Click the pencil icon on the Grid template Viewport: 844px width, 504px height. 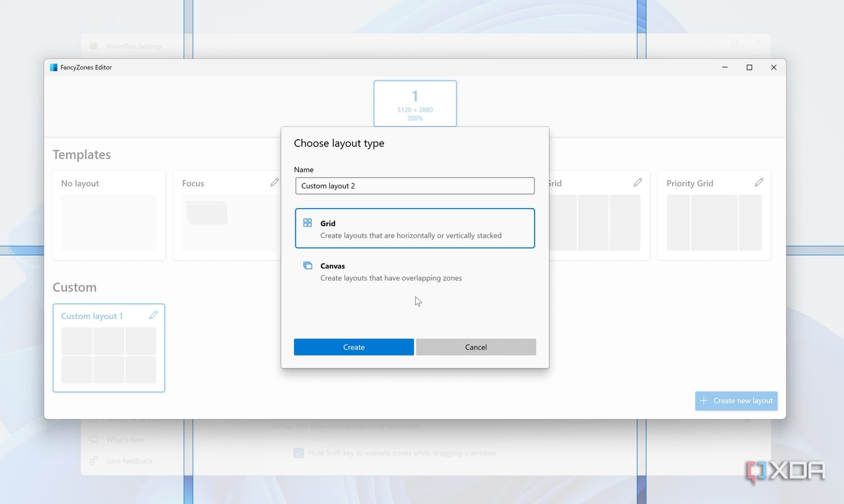(638, 182)
